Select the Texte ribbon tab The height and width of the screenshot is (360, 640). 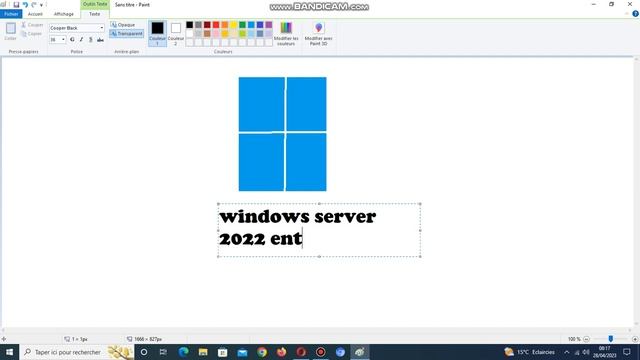pyautogui.click(x=95, y=14)
